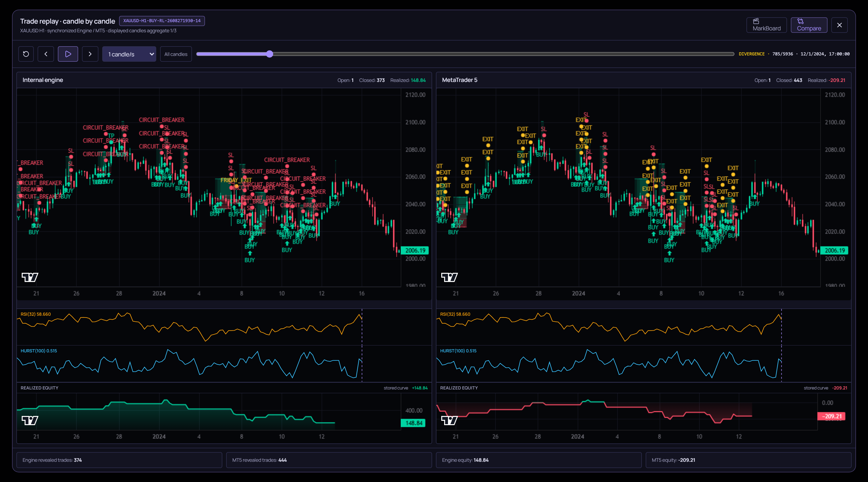Click MT5 stored curve -209.21 label

point(825,388)
